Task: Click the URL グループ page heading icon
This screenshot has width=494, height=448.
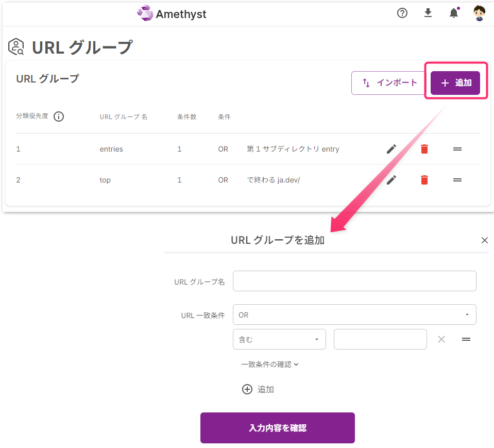Action: point(16,47)
